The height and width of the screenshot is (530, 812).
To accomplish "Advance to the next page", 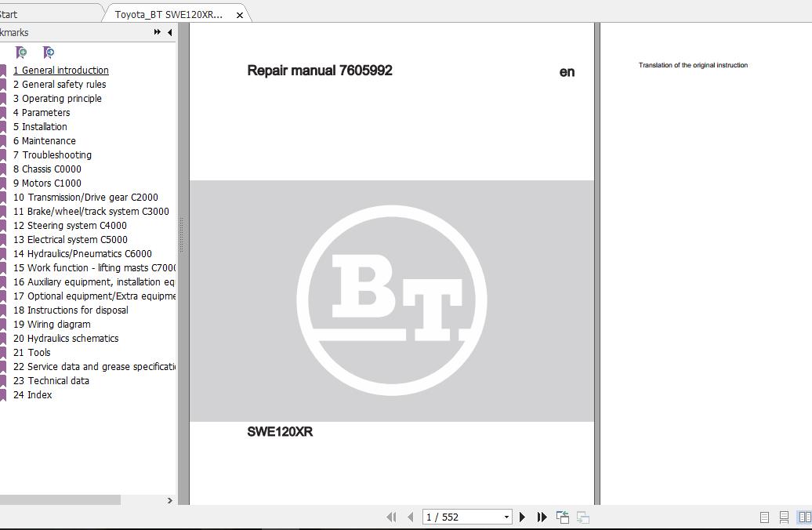I will click(x=522, y=517).
